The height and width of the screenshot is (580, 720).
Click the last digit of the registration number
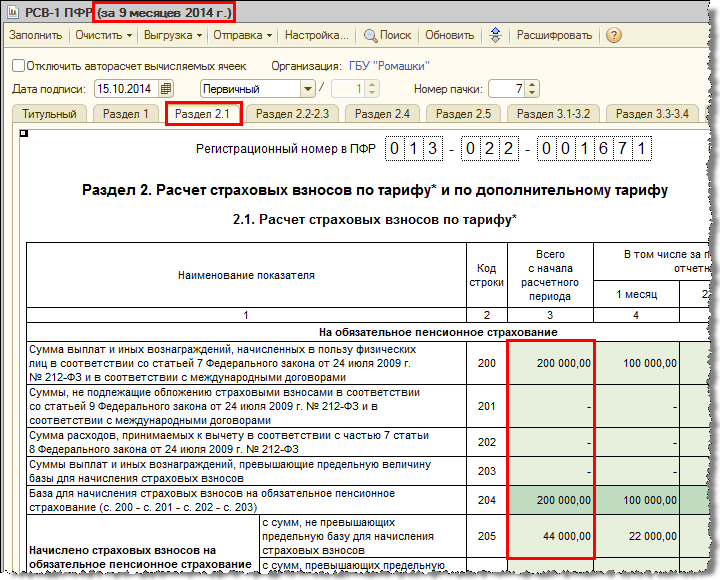click(x=641, y=148)
